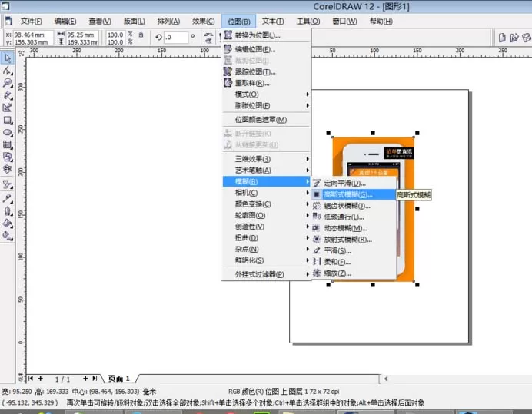Viewport: 532px width, 414px height.
Task: Expand the Mode (O) submenu
Action: pyautogui.click(x=266, y=94)
